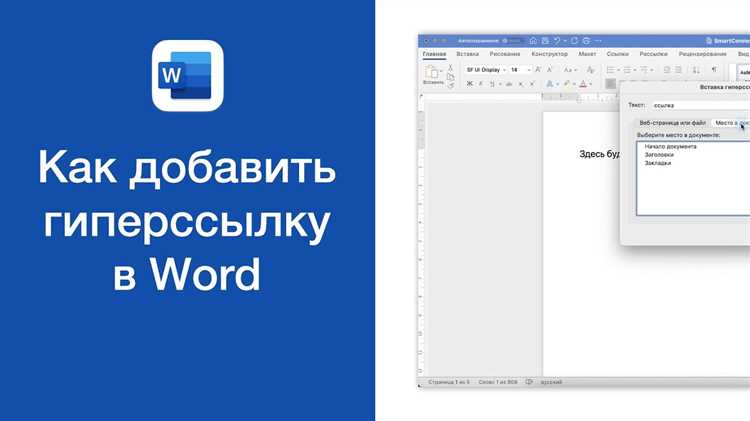
Task: Click the Paste clipboard icon
Action: point(432,73)
